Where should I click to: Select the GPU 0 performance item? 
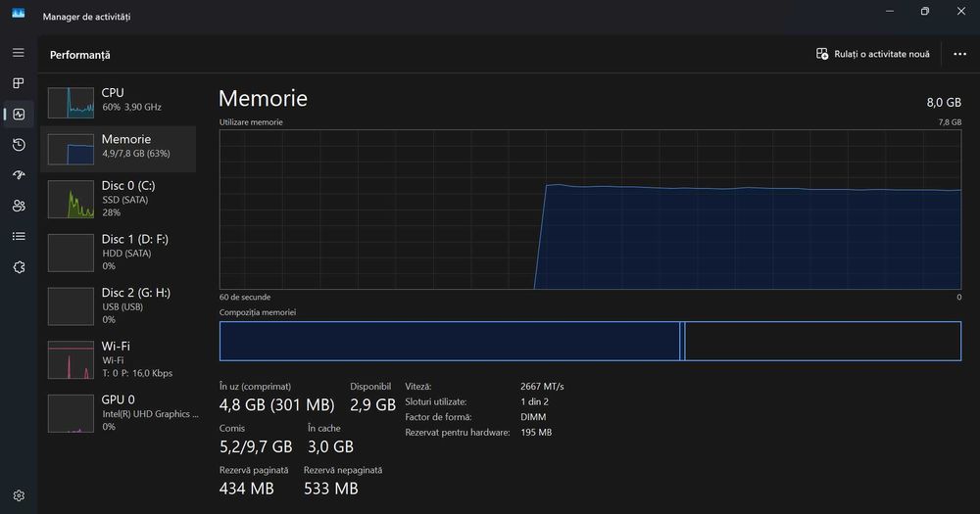120,412
